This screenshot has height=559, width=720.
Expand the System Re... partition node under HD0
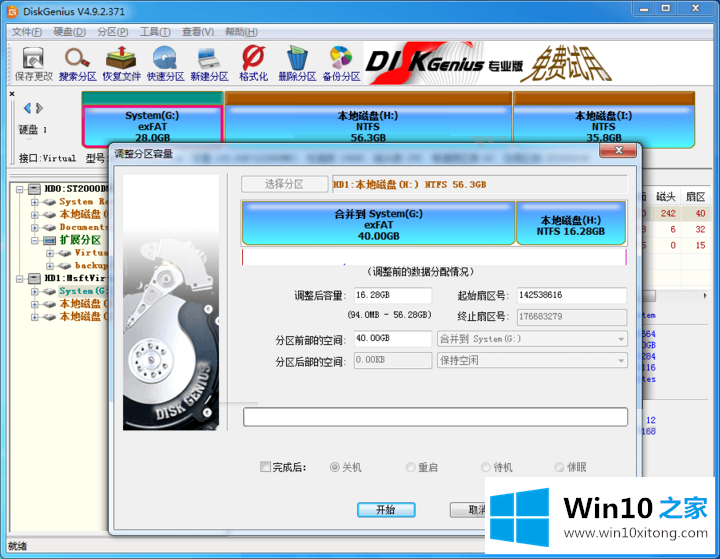[x=35, y=202]
